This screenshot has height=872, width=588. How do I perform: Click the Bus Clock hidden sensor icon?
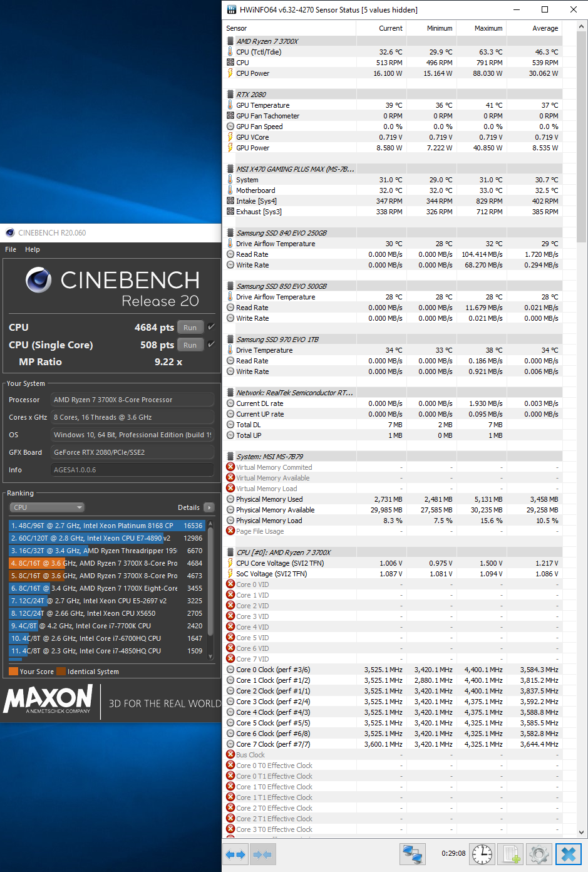pos(230,755)
